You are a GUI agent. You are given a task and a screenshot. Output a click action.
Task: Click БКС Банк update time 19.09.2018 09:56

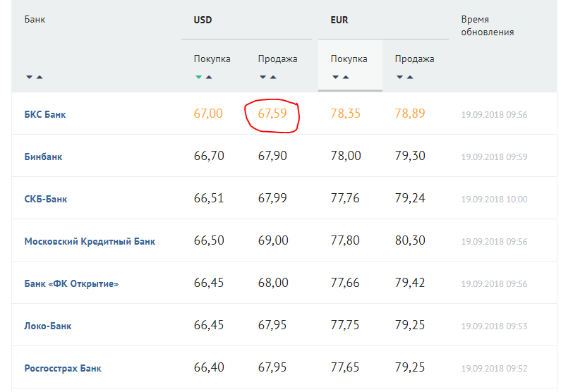click(x=494, y=115)
